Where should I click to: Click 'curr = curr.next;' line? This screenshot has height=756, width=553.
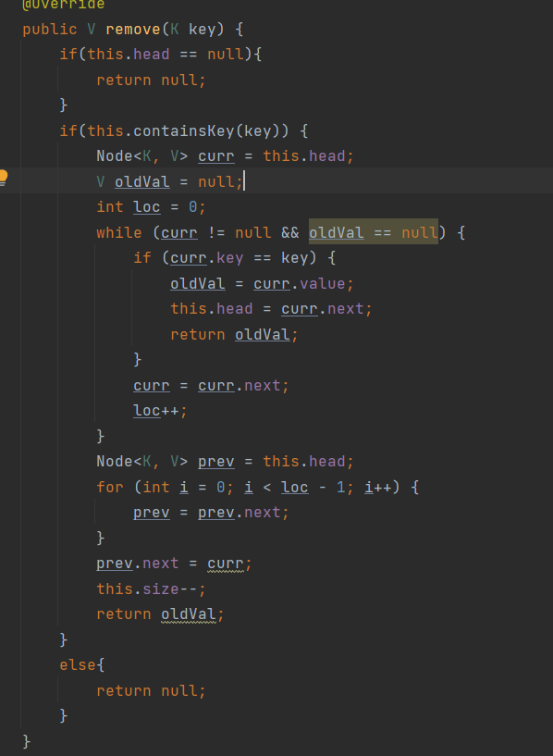[211, 386]
